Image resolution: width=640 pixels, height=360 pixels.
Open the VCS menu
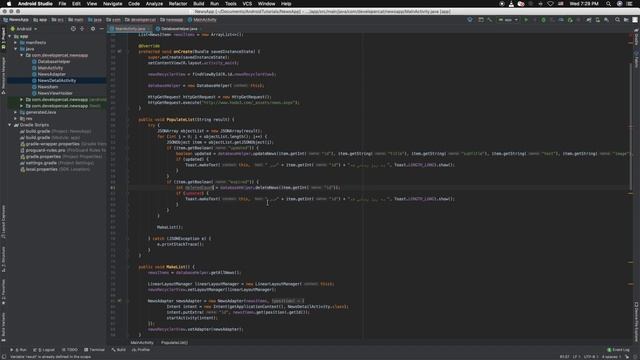[247, 4]
